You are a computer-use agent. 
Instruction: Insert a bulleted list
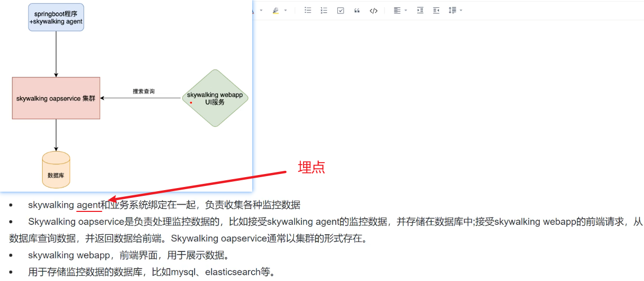tap(308, 10)
